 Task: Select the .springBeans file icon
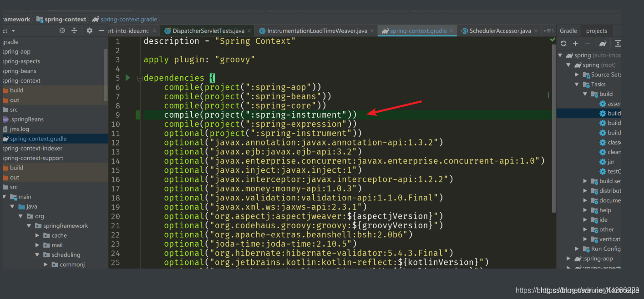5,120
